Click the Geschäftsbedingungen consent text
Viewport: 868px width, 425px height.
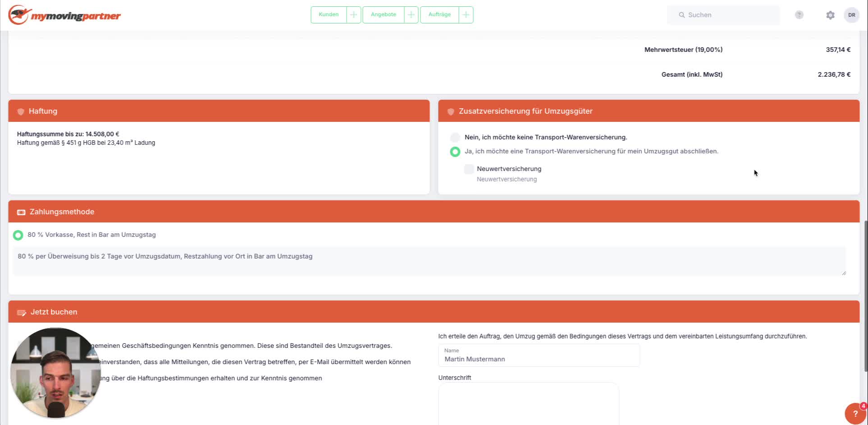tap(241, 346)
